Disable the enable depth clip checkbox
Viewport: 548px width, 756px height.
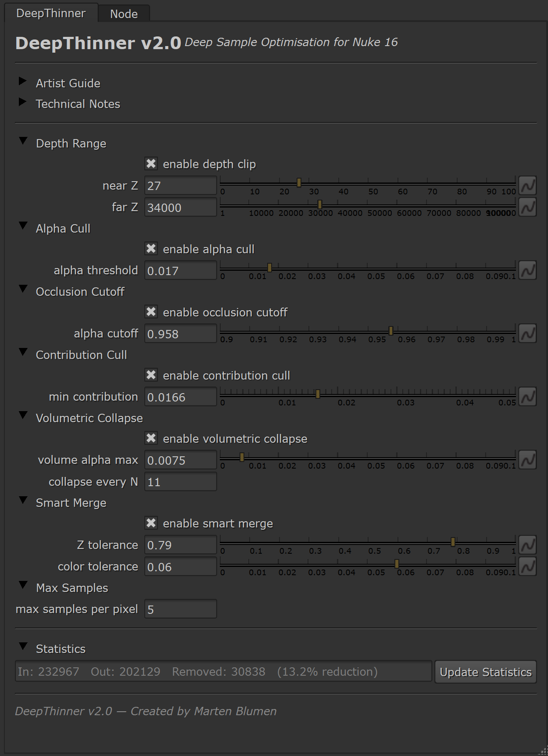point(151,164)
